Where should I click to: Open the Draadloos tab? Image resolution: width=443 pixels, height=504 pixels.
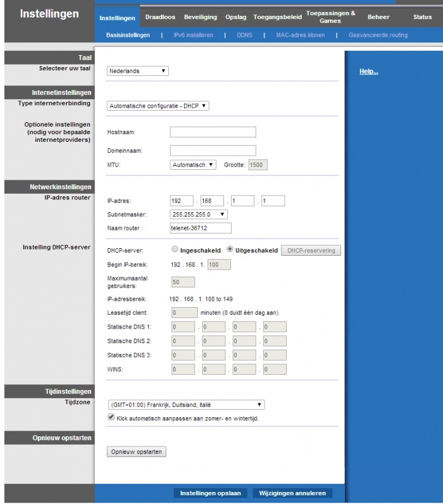click(x=160, y=17)
